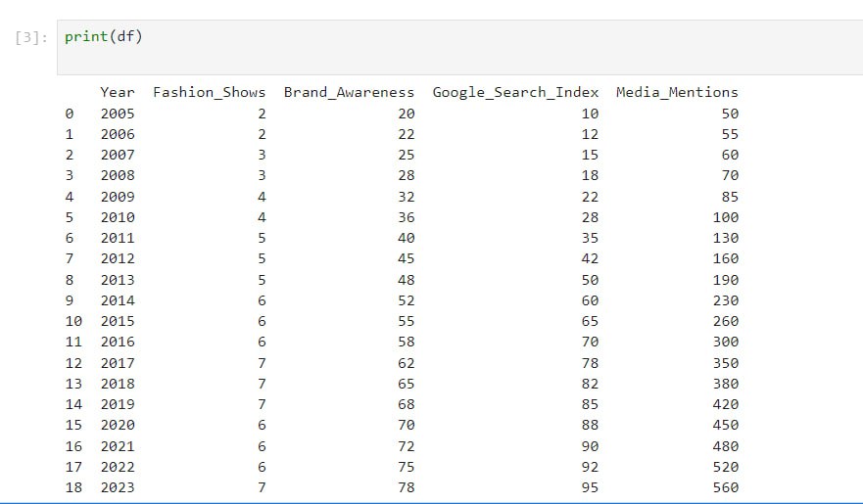Click the Google_Search_Index value 42
The height and width of the screenshot is (504, 863).
[590, 259]
